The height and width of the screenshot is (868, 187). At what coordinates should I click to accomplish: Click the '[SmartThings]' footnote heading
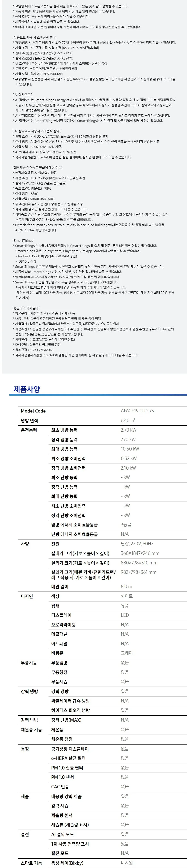coord(24,241)
